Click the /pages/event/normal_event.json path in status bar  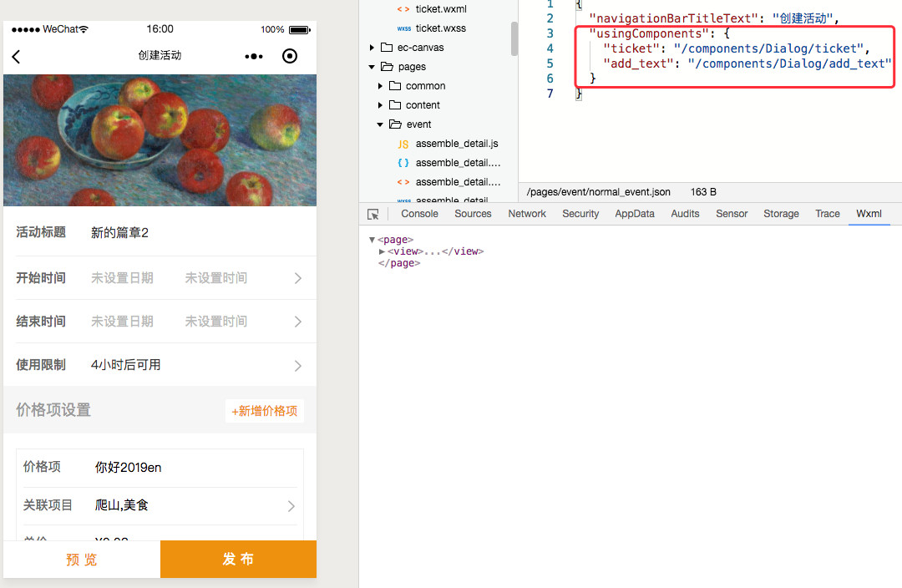[x=598, y=192]
